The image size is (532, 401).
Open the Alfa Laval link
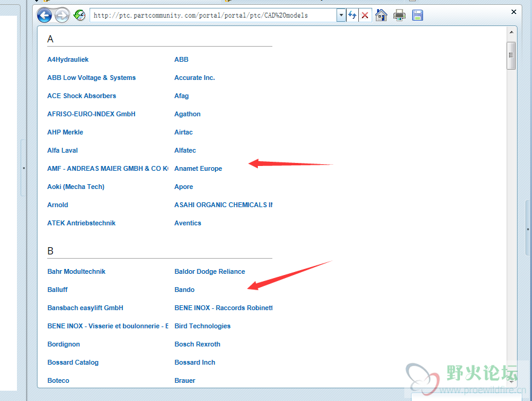click(x=62, y=150)
